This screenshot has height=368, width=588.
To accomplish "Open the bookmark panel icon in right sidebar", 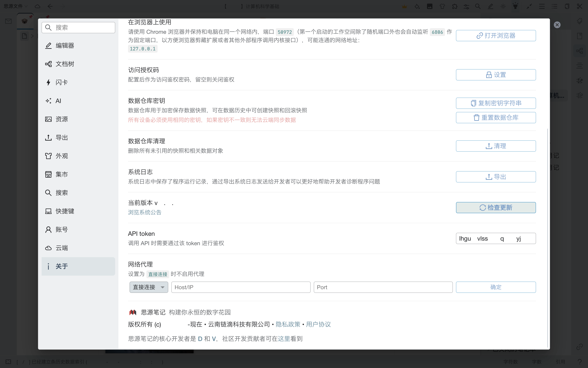I will 580,36.
